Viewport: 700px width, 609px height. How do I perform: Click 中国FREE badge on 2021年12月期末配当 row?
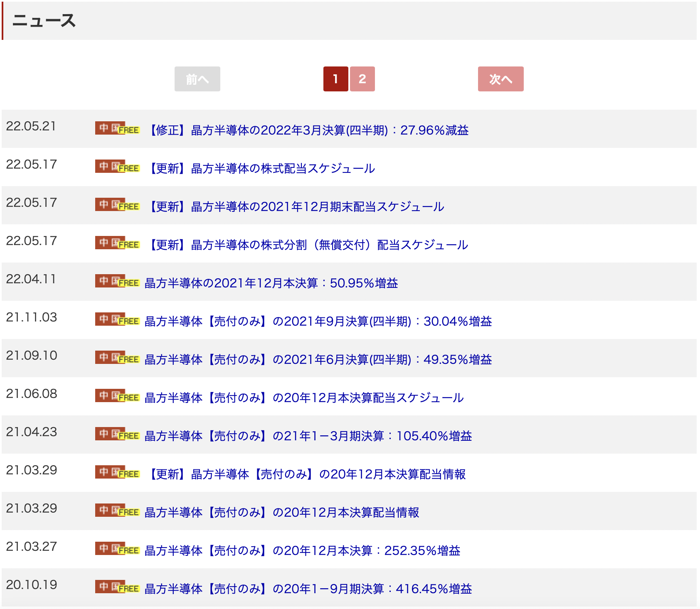118,205
